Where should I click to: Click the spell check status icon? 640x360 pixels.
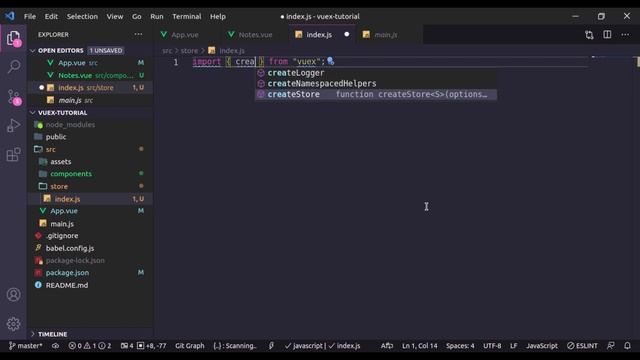pos(387,346)
